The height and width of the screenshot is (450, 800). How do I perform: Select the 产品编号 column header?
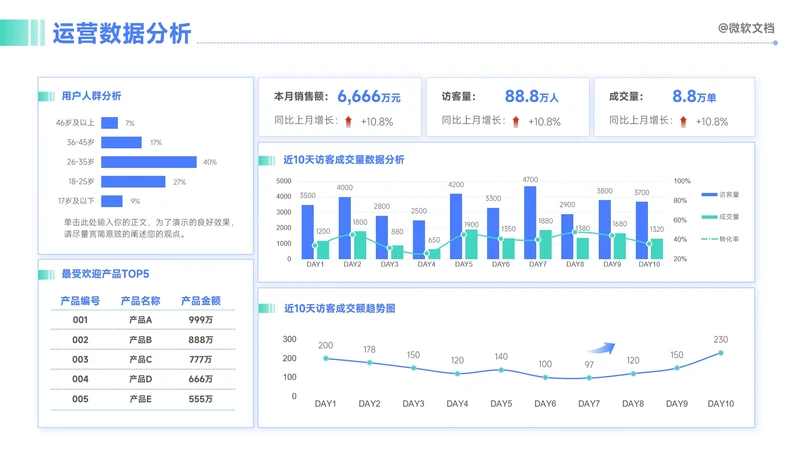pos(80,301)
